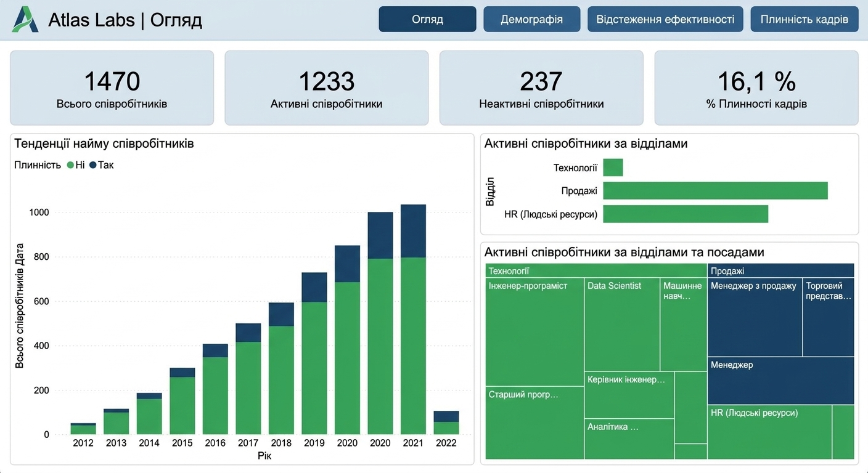Screen dimensions: 868x473
Task: Go to Відстеження ефективності page
Action: (665, 19)
